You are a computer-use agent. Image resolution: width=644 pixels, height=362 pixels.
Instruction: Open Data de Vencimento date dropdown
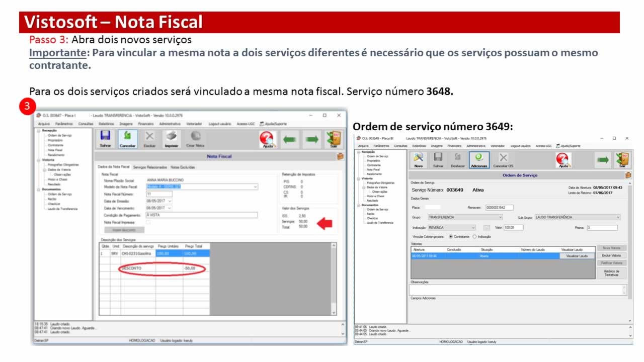170,208
